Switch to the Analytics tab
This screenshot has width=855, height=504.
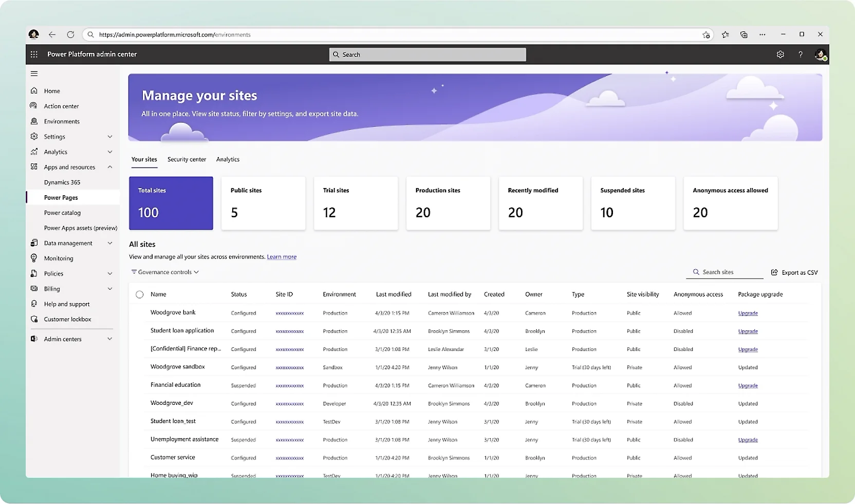point(228,159)
